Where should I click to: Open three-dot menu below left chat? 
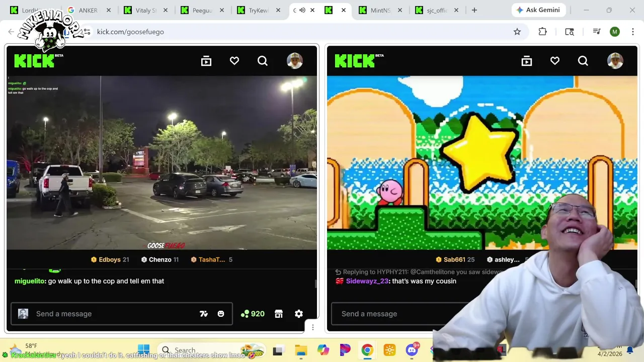tap(313, 327)
